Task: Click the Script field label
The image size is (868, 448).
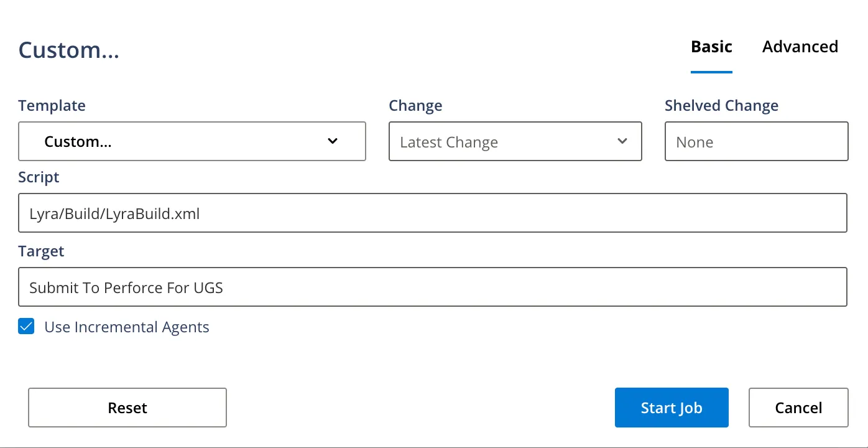Action: [39, 177]
